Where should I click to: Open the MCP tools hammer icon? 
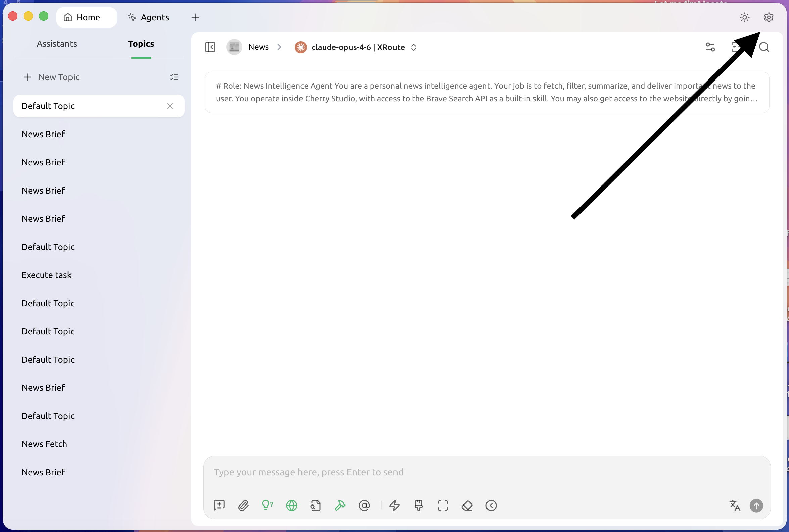340,506
